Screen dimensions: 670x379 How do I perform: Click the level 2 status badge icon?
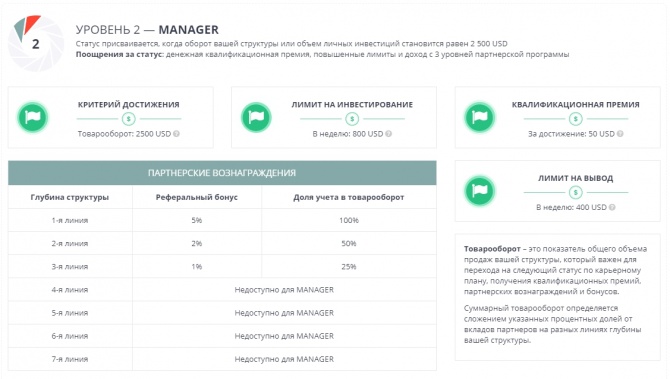coord(35,43)
